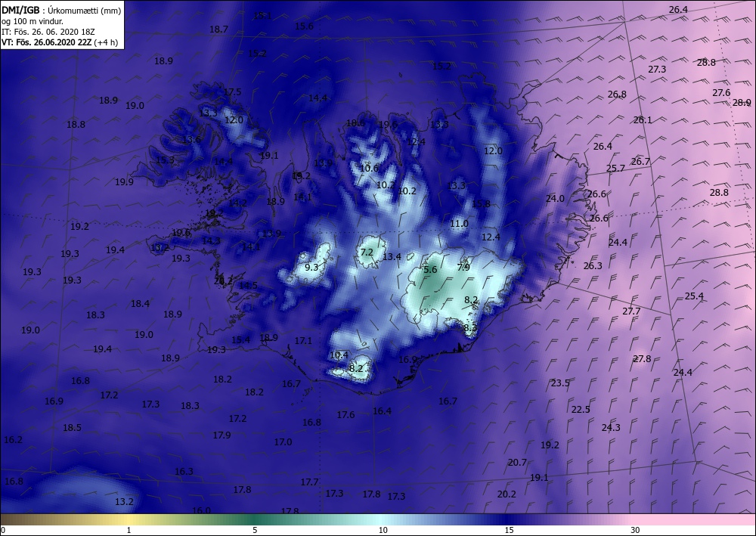Click the 13.6 value label
The height and width of the screenshot is (536, 756).
tap(191, 140)
